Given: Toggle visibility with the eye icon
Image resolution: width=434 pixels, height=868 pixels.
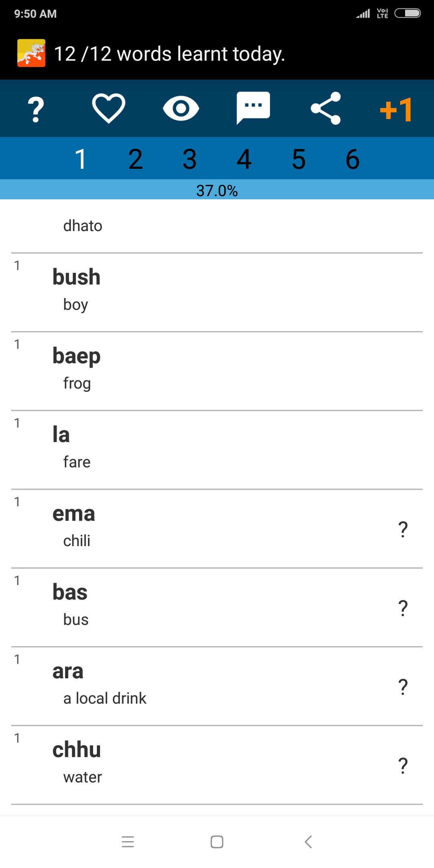Looking at the screenshot, I should tap(181, 108).
